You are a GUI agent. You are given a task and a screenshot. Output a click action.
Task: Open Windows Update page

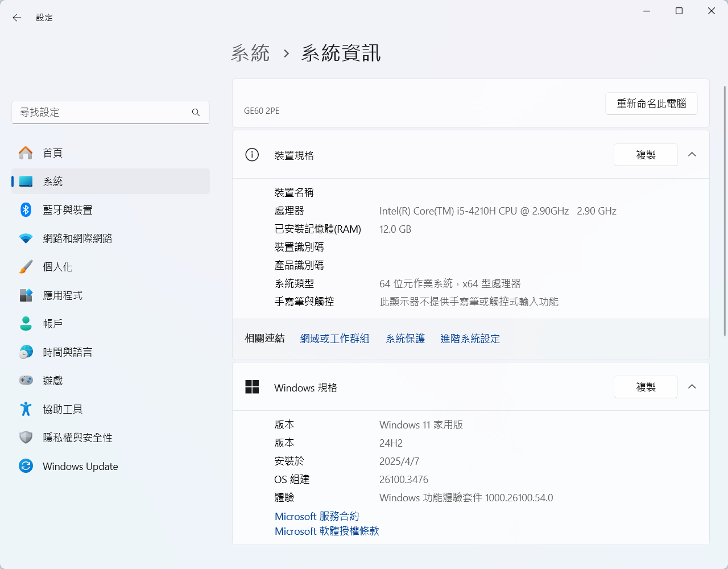pyautogui.click(x=110, y=466)
